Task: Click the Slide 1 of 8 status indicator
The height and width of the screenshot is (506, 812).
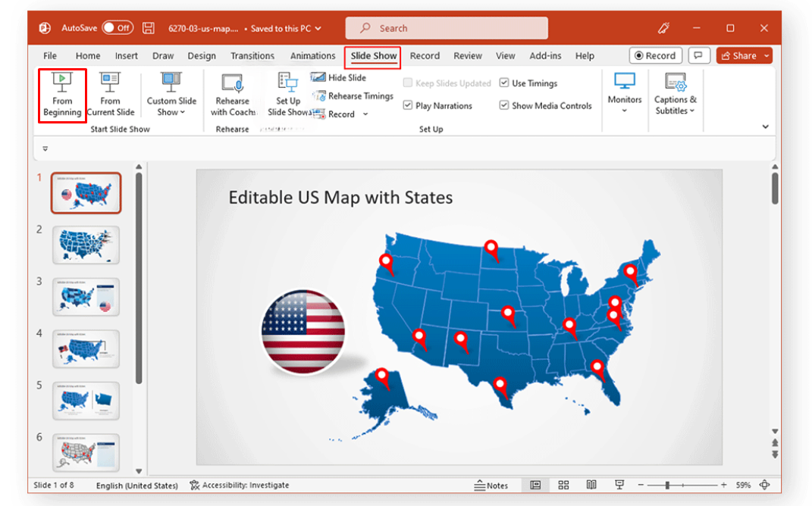Action: [54, 486]
